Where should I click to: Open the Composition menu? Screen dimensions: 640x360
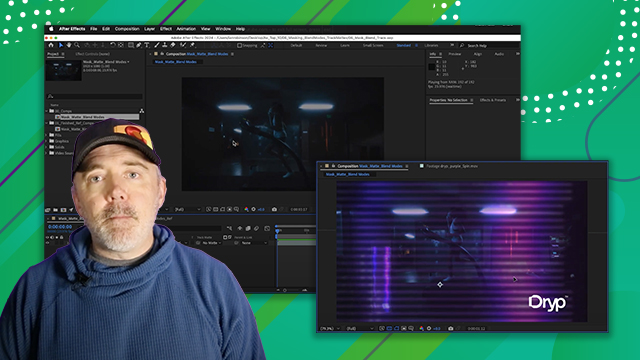coord(127,29)
